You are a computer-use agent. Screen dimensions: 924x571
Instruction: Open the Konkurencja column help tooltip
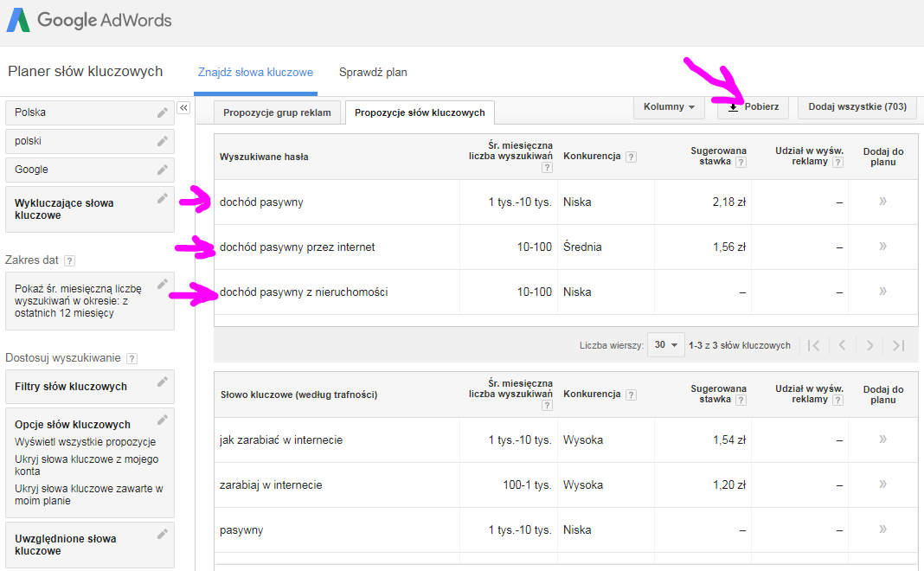(x=631, y=157)
